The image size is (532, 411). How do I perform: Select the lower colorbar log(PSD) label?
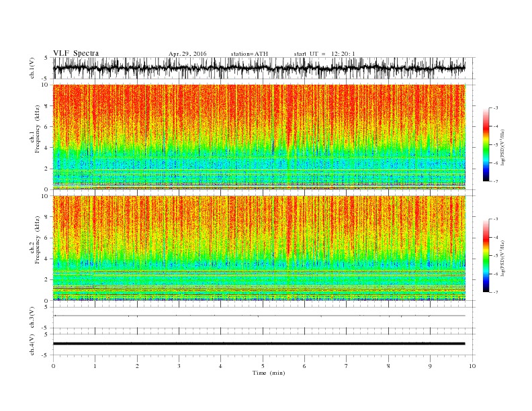[x=502, y=259]
